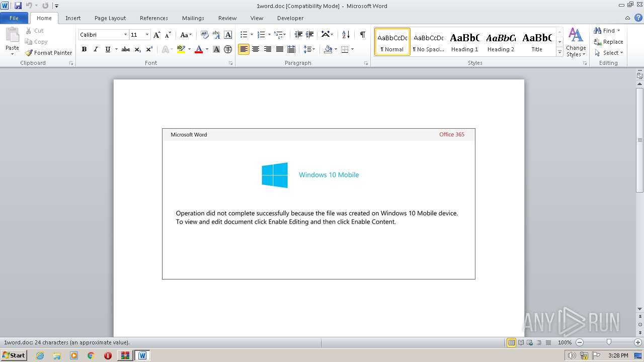Image resolution: width=644 pixels, height=362 pixels.
Task: Click the Numbering list icon
Action: [x=261, y=35]
